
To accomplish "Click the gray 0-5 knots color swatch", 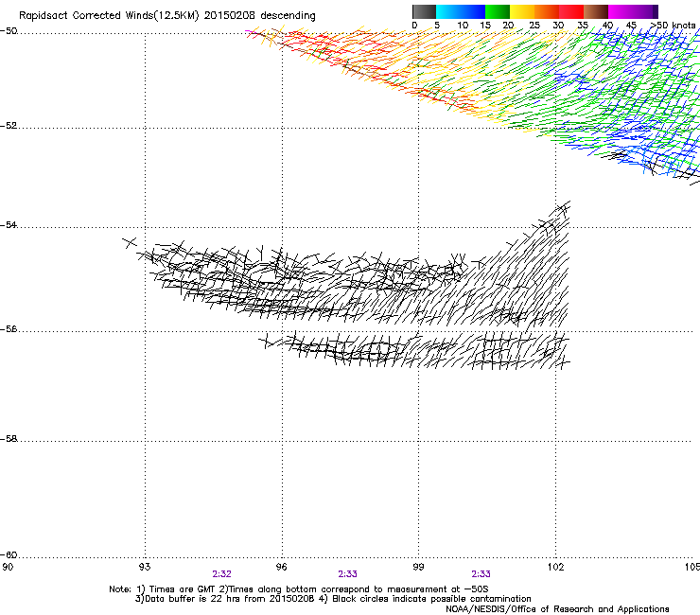I will click(x=424, y=11).
